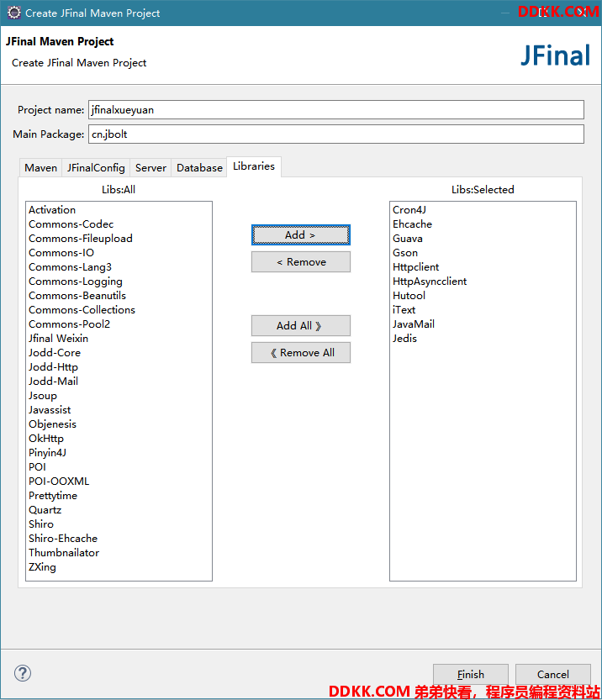Click the < Remove button
Viewport: 602px width, 700px height.
click(300, 262)
